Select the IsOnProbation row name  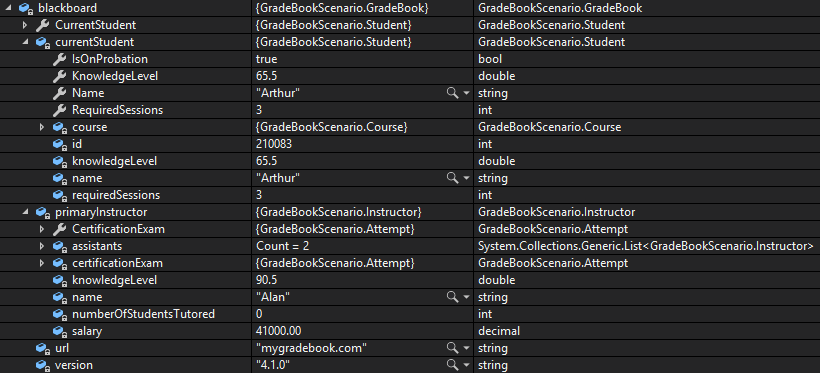(110, 59)
